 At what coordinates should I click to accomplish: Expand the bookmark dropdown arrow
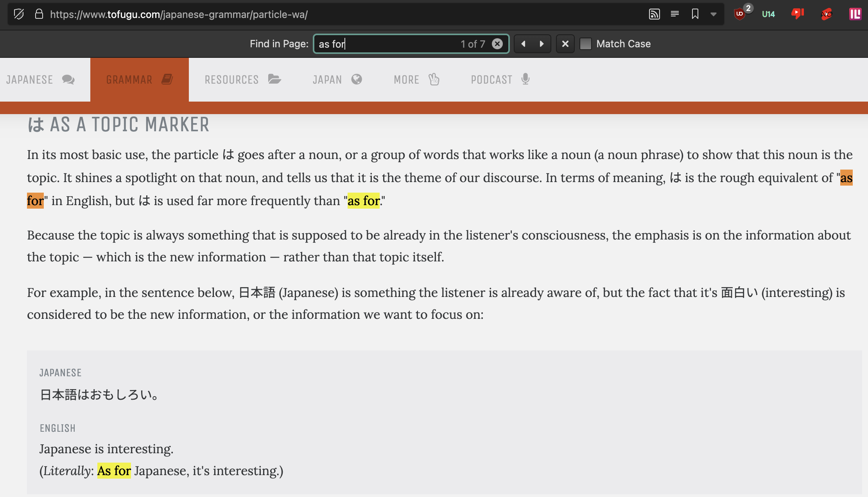[714, 14]
